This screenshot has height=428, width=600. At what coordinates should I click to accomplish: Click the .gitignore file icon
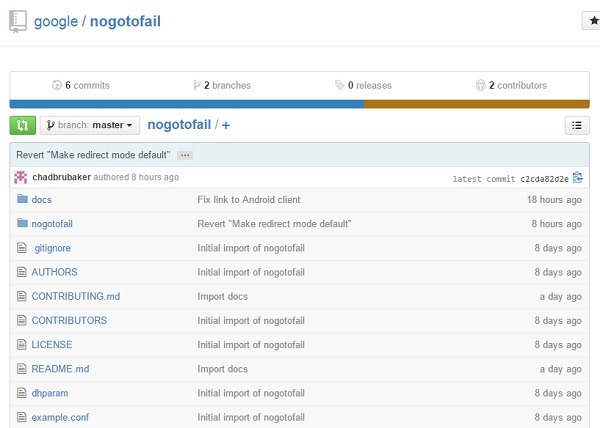(x=22, y=248)
